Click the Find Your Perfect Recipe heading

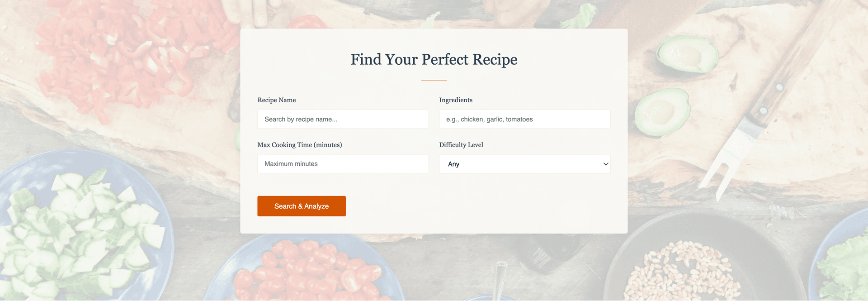tap(434, 59)
